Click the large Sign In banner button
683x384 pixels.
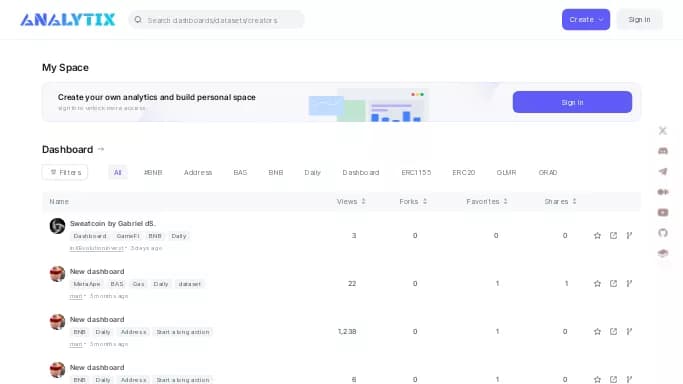572,102
